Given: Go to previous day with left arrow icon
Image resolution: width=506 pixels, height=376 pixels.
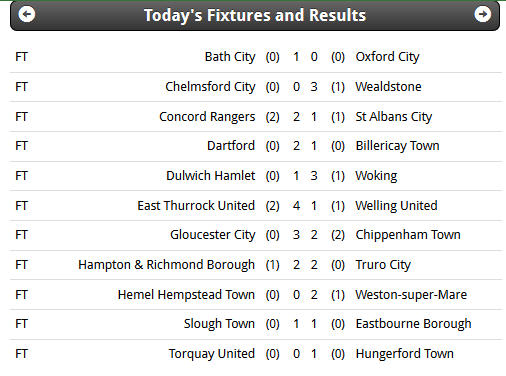Looking at the screenshot, I should coord(27,14).
